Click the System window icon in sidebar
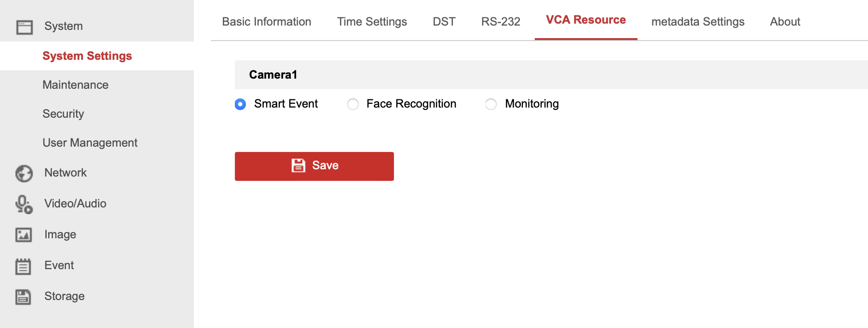 [x=24, y=27]
